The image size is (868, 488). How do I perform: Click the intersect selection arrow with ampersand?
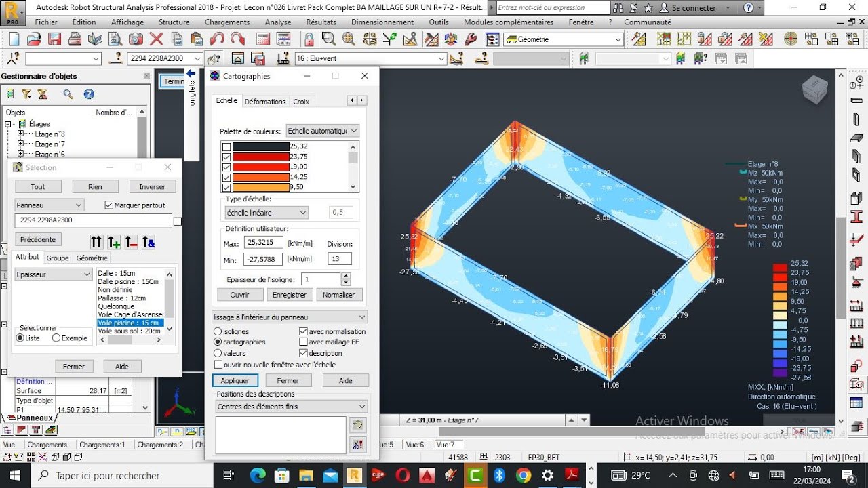point(149,242)
